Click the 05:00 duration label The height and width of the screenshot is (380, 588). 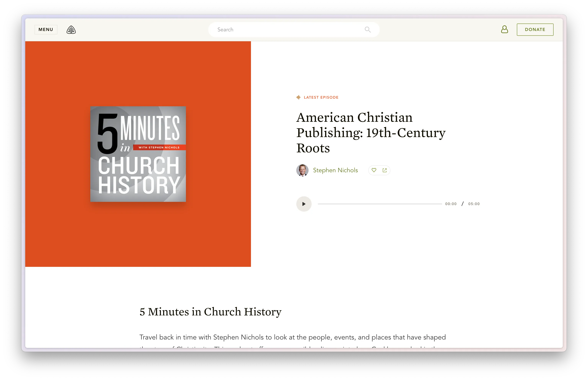click(x=474, y=204)
